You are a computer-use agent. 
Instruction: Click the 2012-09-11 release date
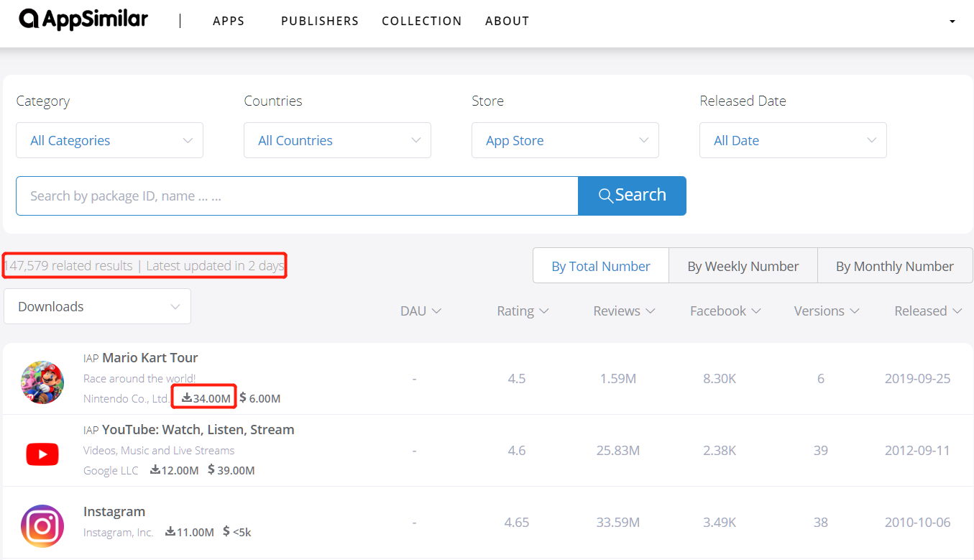tap(917, 450)
